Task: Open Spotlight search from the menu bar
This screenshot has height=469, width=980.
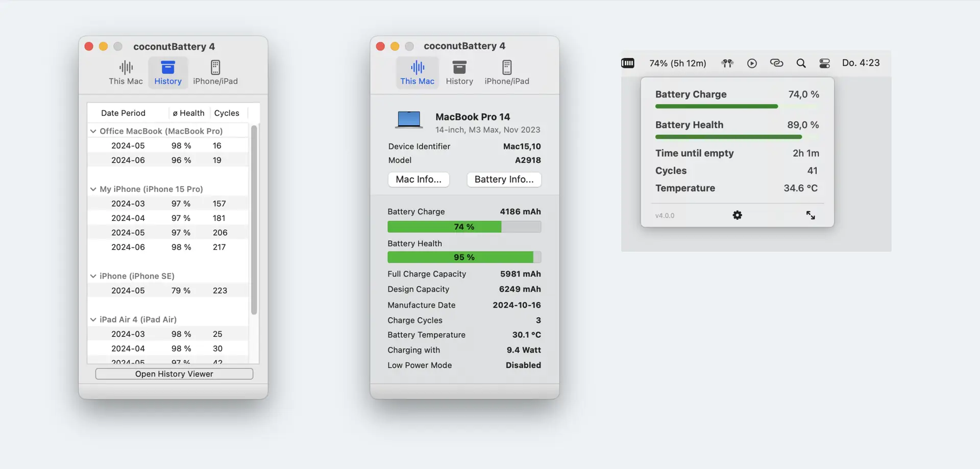Action: click(x=801, y=63)
